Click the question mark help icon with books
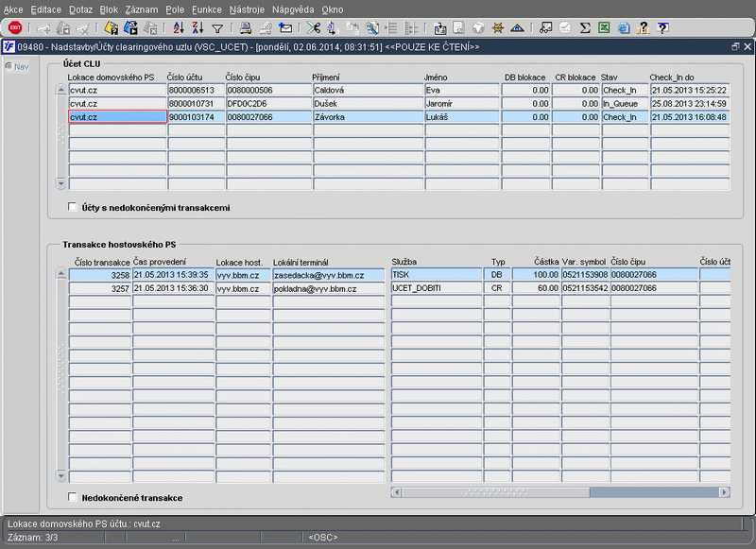Image resolution: width=756 pixels, height=549 pixels. pos(644,28)
